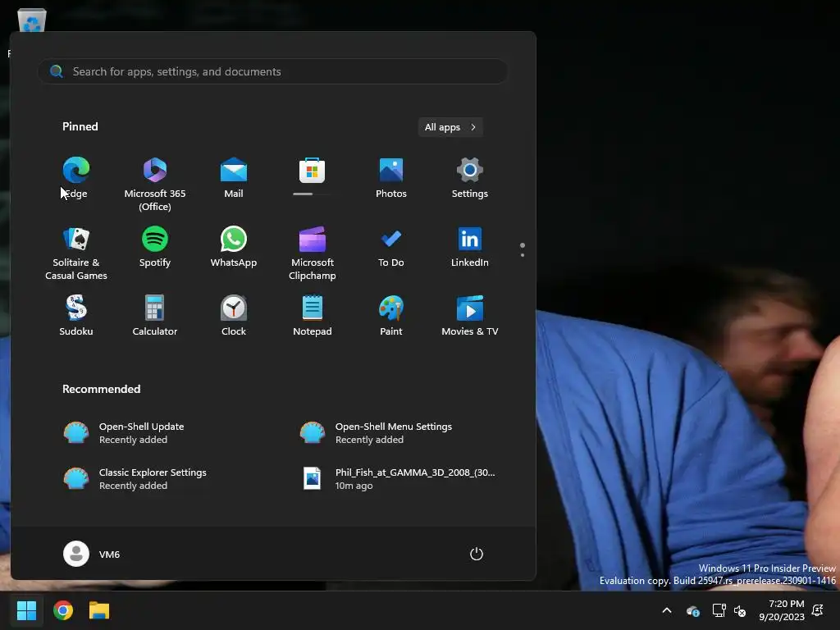Open the To Do app
This screenshot has width=840, height=630.
[391, 247]
